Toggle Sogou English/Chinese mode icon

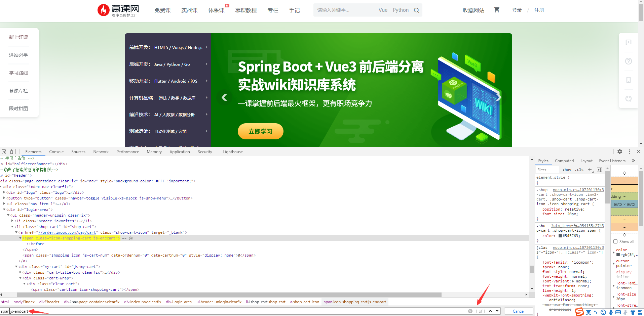589,312
